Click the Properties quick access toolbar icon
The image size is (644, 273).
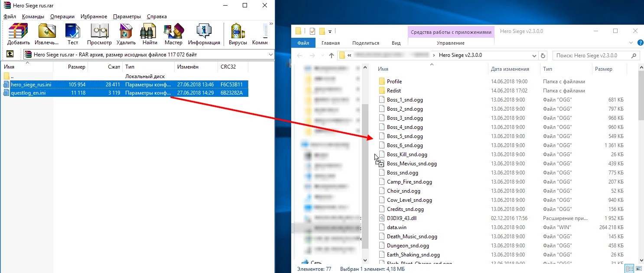(x=312, y=31)
